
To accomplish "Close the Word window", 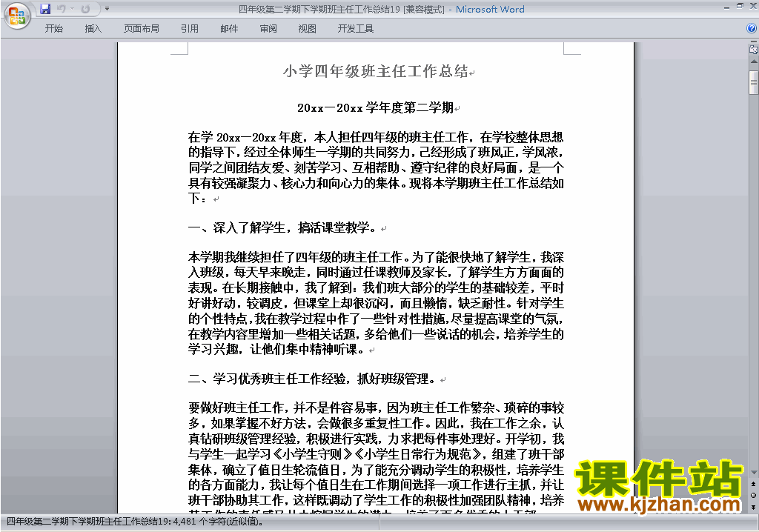I will tap(753, 6).
